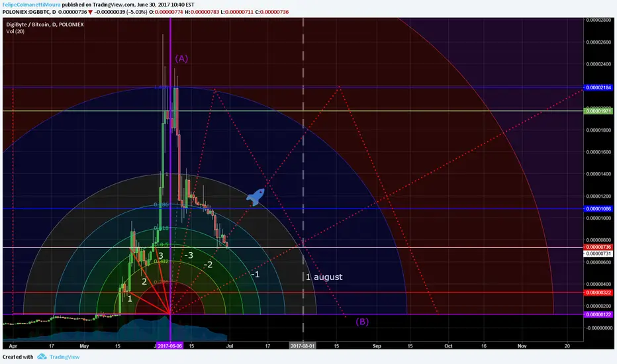This screenshot has height=364, width=617.
Task: Click the 'Oct' label on time axis
Action: click(448, 346)
